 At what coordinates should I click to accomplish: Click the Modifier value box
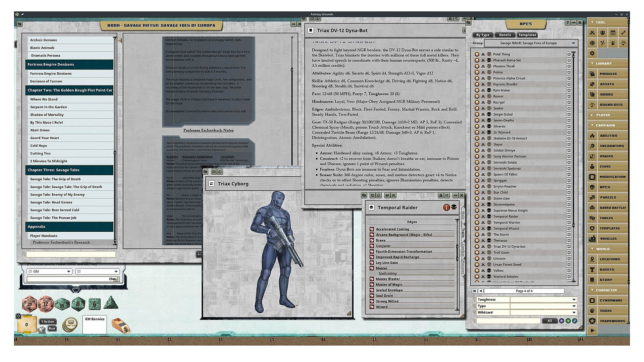click(x=26, y=325)
